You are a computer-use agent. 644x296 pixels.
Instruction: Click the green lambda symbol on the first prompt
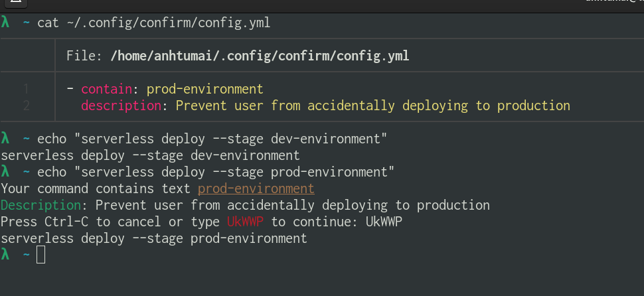click(x=5, y=22)
